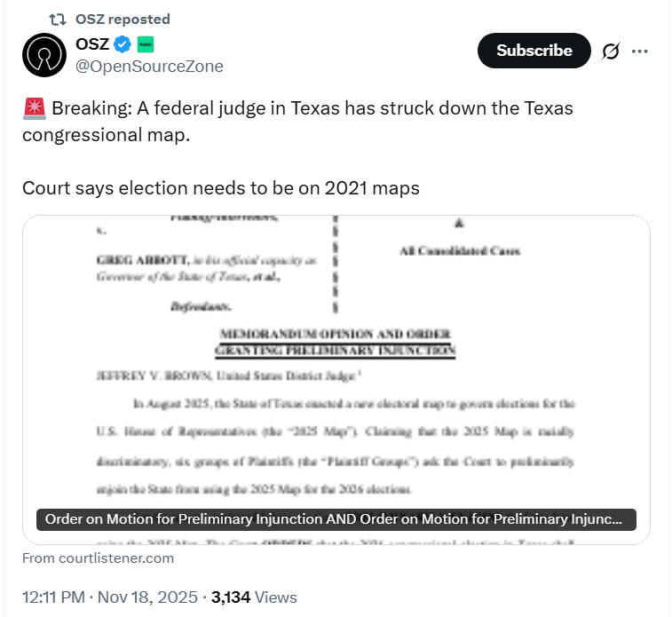Click the 'Court says election' post text
Screen dimensions: 672x617
221,188
